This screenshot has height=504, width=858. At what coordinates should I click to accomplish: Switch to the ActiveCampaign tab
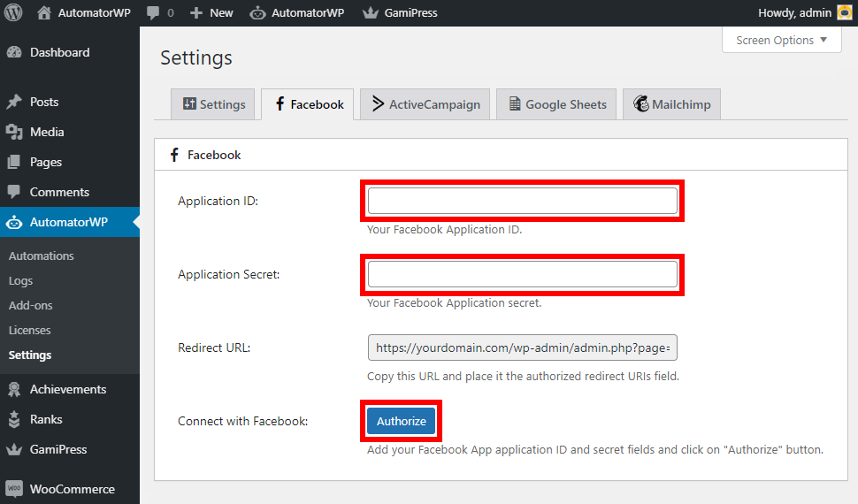(425, 104)
